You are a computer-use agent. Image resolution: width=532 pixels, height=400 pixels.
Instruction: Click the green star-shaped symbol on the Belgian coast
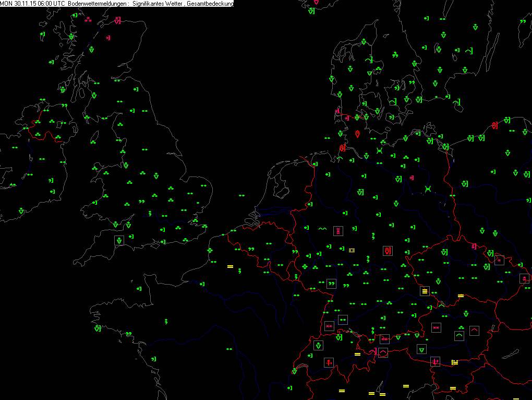click(210, 251)
